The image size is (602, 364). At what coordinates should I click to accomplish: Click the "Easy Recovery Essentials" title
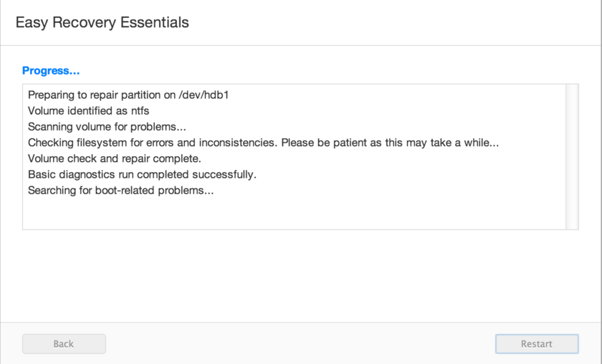click(102, 22)
